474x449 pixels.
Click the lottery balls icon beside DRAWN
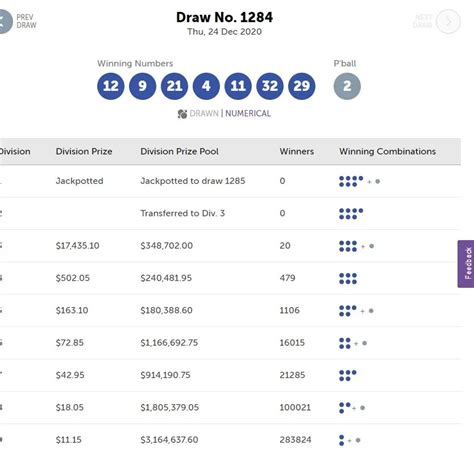(x=182, y=114)
